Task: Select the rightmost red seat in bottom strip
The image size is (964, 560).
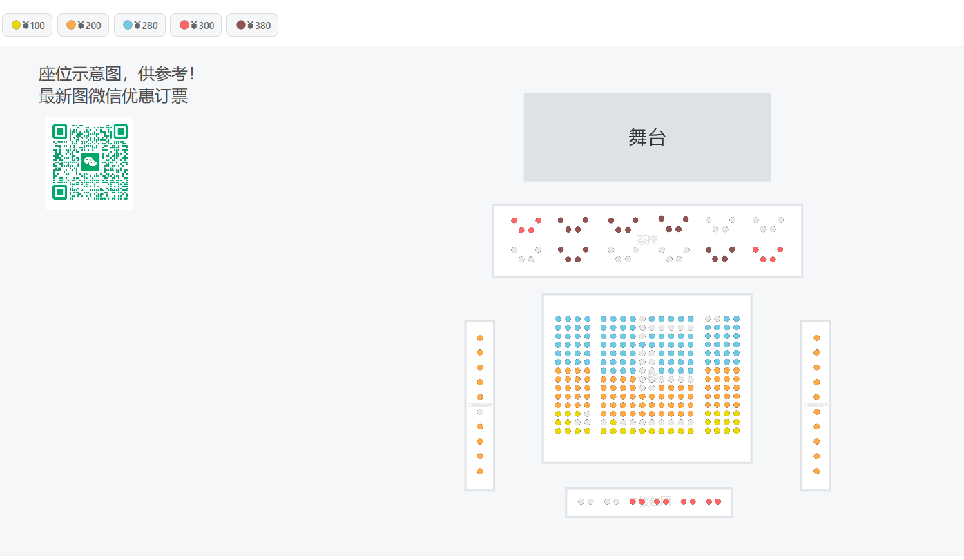Action: 718,502
